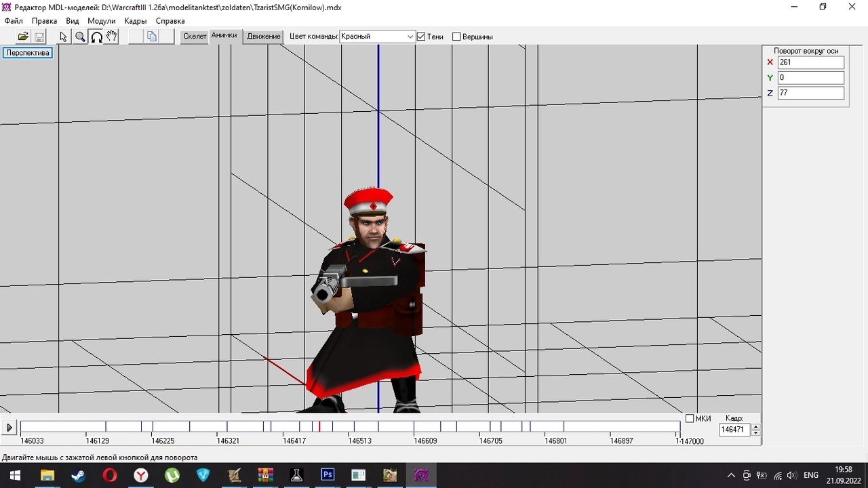Open the Модули menu
Screen dimensions: 868x488
point(102,21)
